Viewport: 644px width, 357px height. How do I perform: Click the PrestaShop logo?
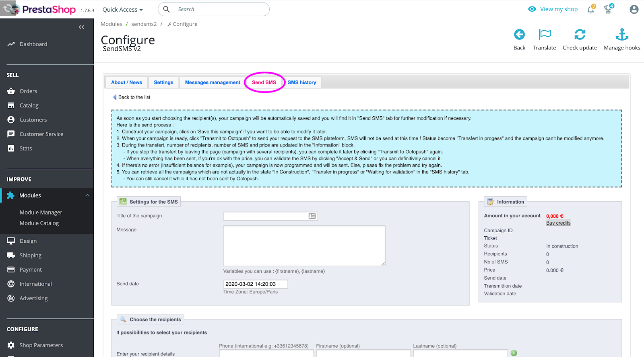click(x=39, y=9)
